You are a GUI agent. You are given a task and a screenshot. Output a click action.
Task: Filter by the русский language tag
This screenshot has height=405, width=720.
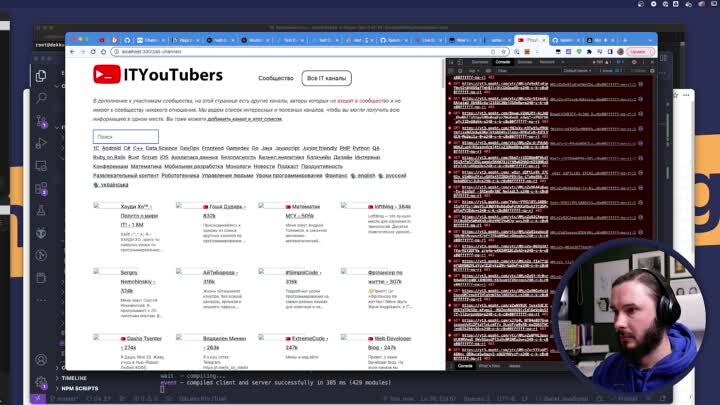tap(392, 175)
